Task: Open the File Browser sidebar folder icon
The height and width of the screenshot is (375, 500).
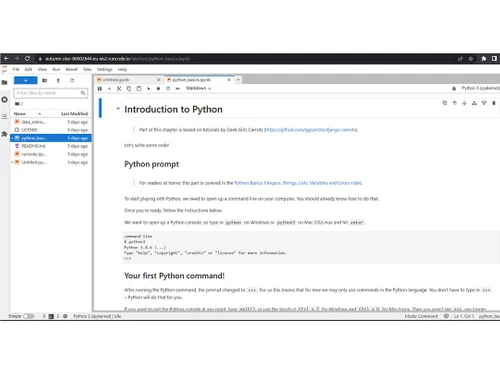Action: pos(4,82)
